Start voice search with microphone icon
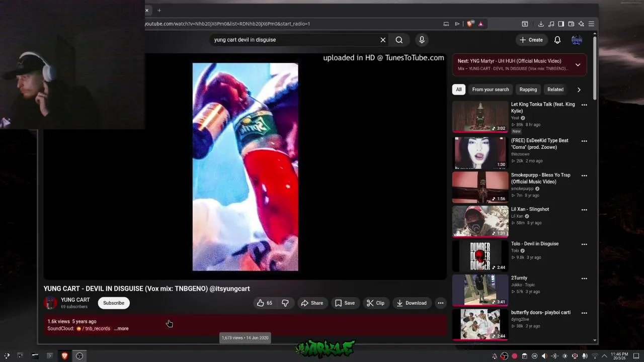Screen dimensions: 644x362 coord(422,40)
